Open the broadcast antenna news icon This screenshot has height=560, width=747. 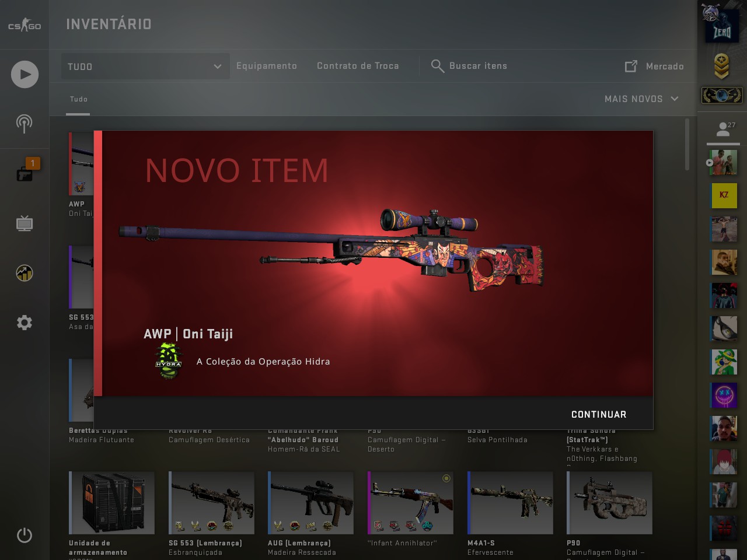click(x=24, y=123)
